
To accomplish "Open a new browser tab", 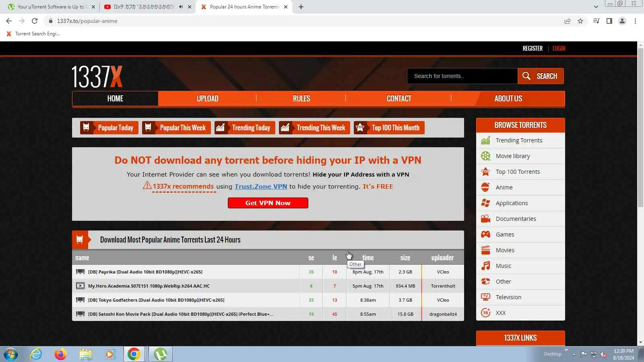I will [301, 7].
